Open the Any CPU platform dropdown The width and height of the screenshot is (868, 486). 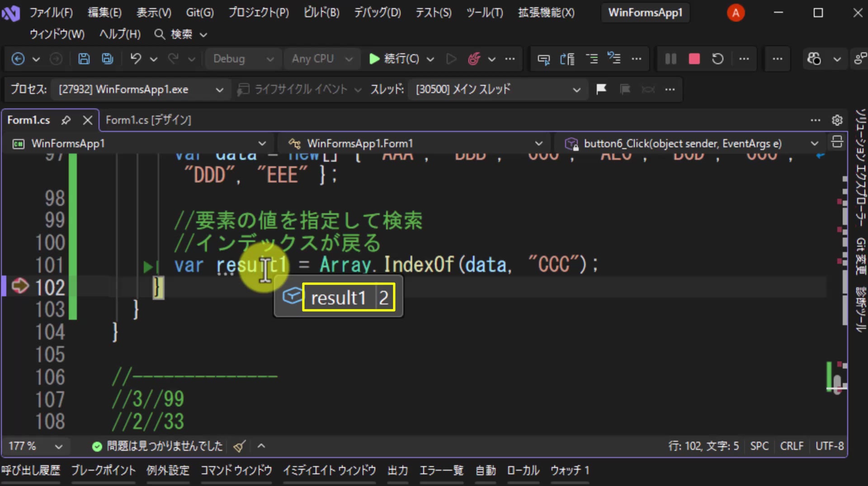321,59
